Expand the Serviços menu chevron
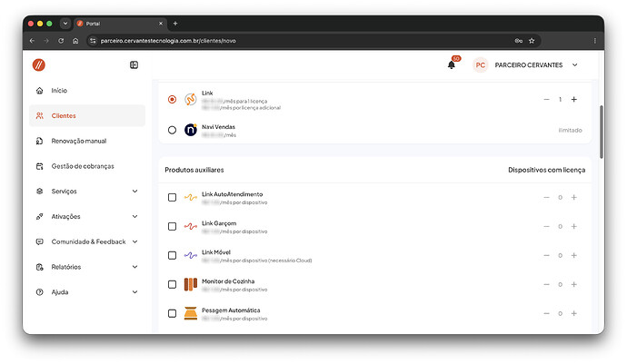This screenshot has width=627, height=364. tap(135, 191)
